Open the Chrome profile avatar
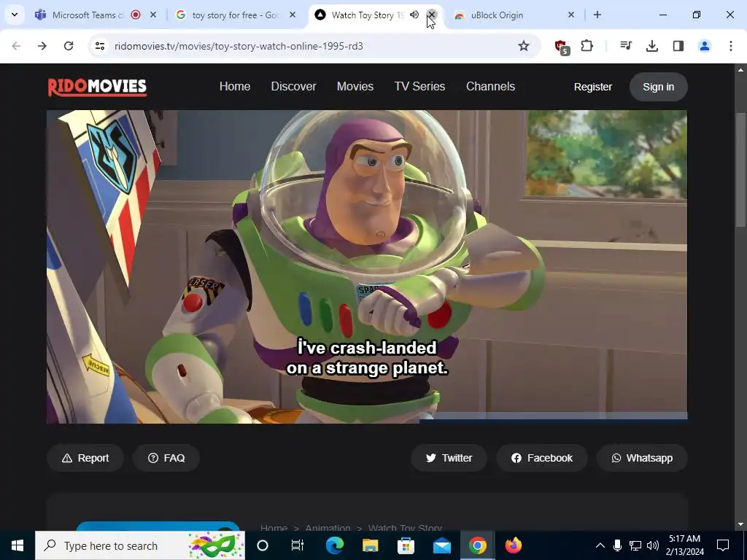The height and width of the screenshot is (560, 747). click(x=705, y=46)
